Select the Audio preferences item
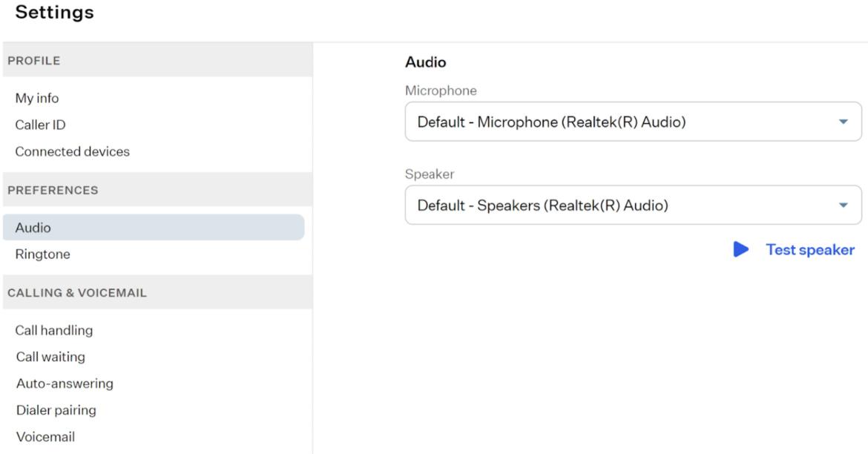 [x=154, y=228]
